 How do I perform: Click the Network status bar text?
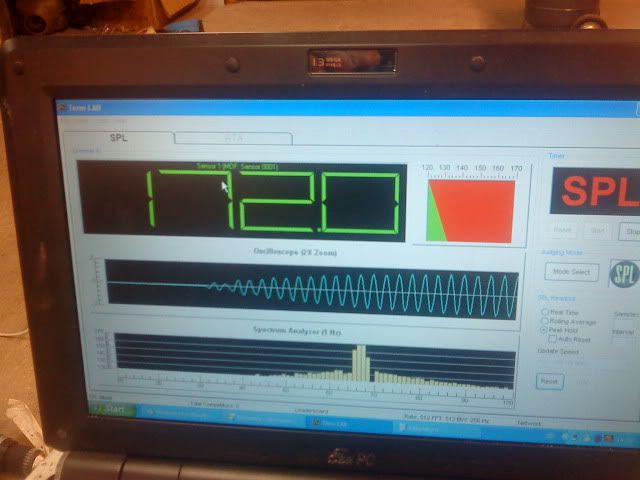[x=529, y=423]
